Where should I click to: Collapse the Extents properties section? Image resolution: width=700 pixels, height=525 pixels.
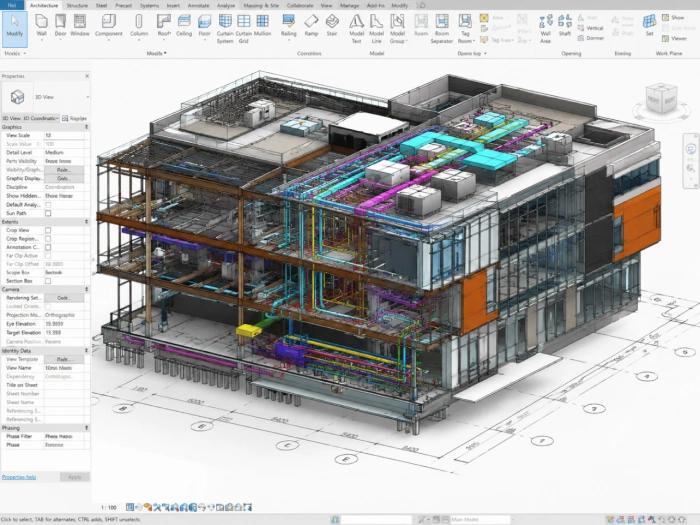click(x=86, y=222)
